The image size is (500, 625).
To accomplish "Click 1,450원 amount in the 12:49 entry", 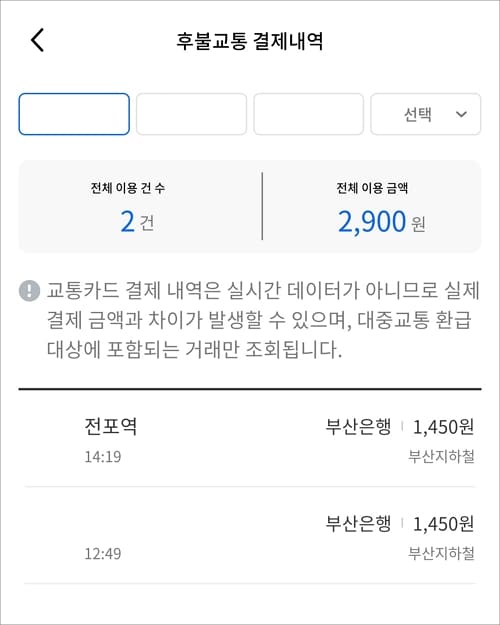I will click(x=443, y=524).
